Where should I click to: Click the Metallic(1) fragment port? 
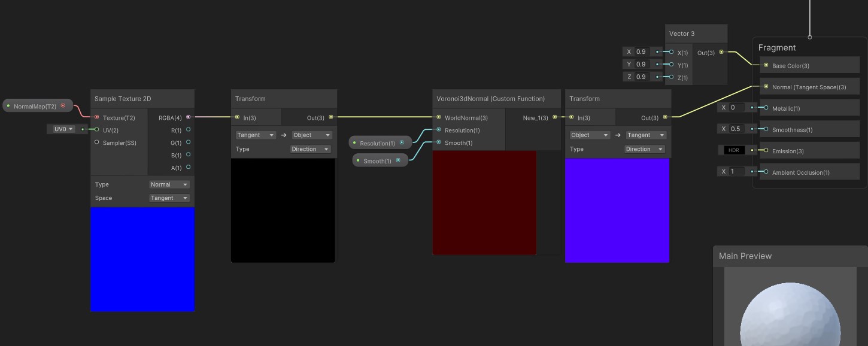point(766,108)
